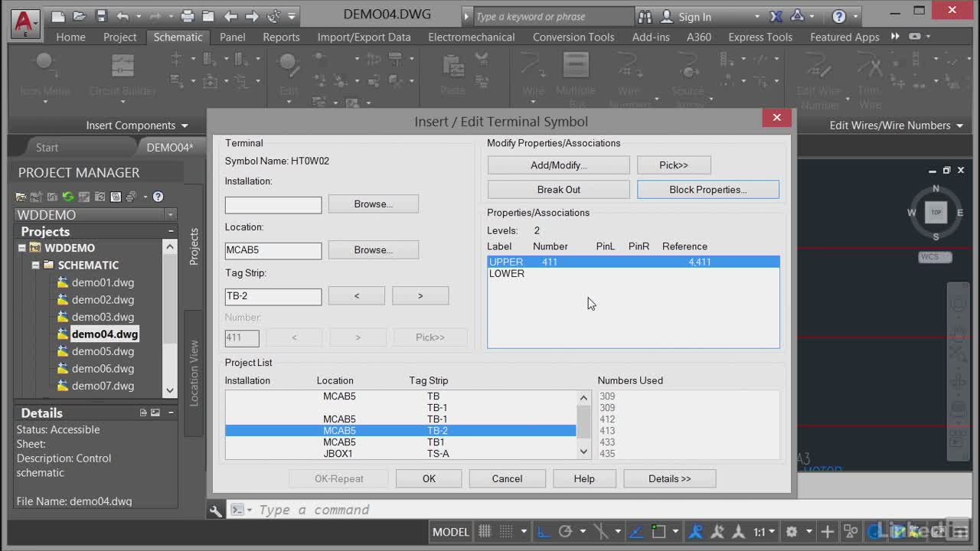Click Open Project icon in Project Manager
This screenshot has width=980, height=551.
click(x=21, y=197)
